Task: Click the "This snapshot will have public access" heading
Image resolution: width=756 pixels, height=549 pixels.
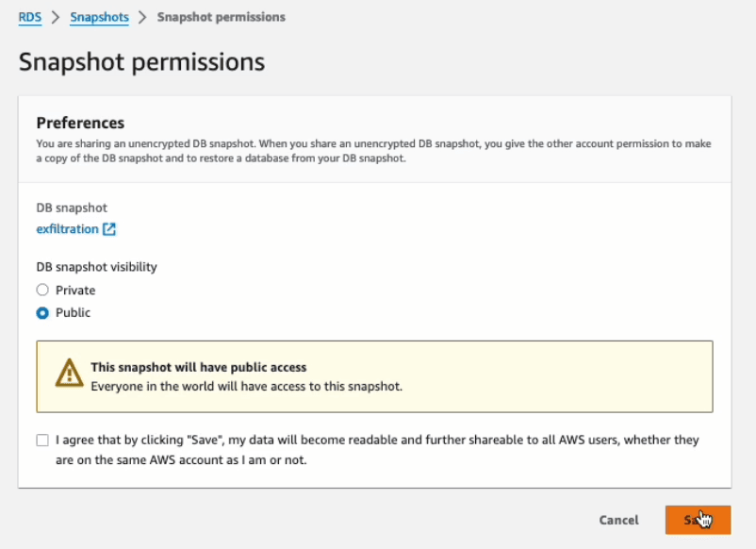Action: coord(199,367)
